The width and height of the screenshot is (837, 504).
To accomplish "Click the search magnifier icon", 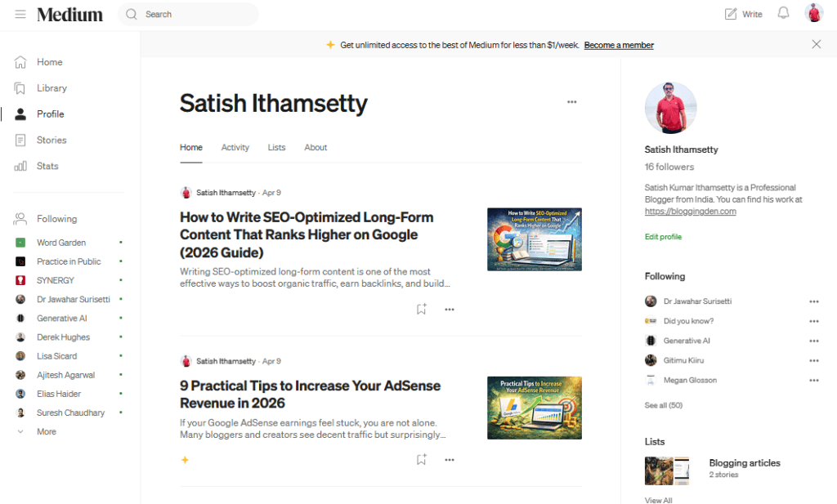I will 132,15.
